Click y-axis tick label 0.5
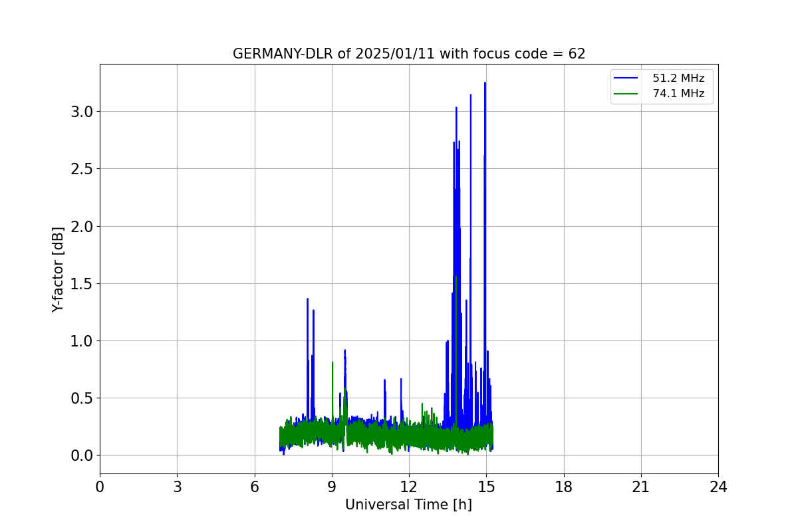 click(x=82, y=398)
